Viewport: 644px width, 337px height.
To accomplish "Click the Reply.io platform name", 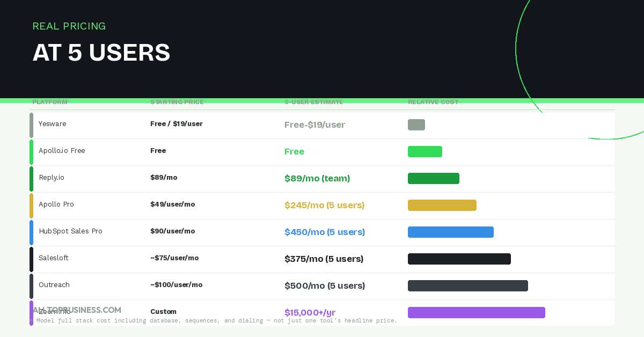I will [52, 178].
